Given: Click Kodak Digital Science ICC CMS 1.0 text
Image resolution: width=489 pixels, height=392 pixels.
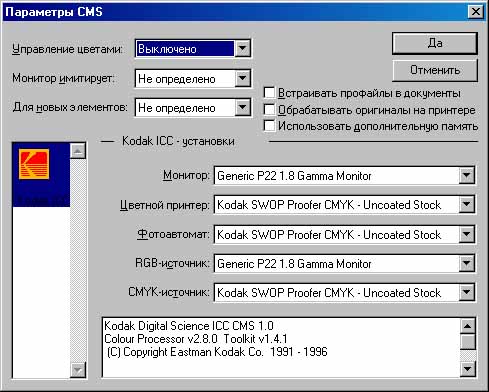Looking at the screenshot, I should coord(189,325).
